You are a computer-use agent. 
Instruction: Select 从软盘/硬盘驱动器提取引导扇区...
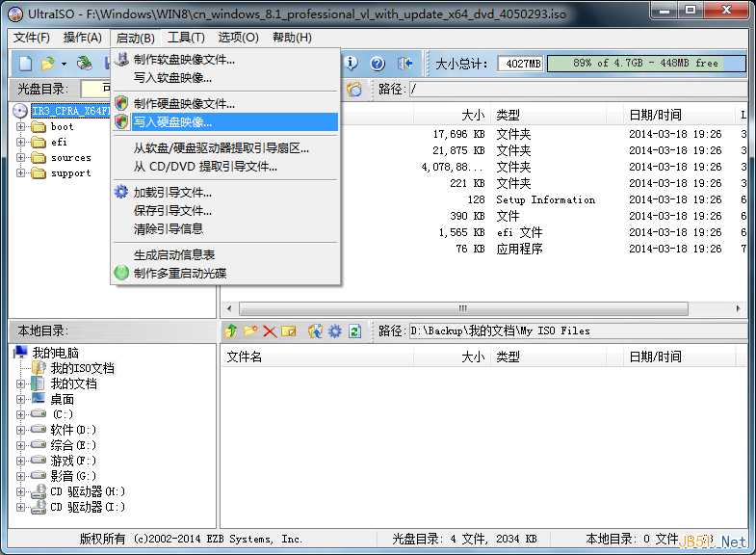(x=225, y=148)
